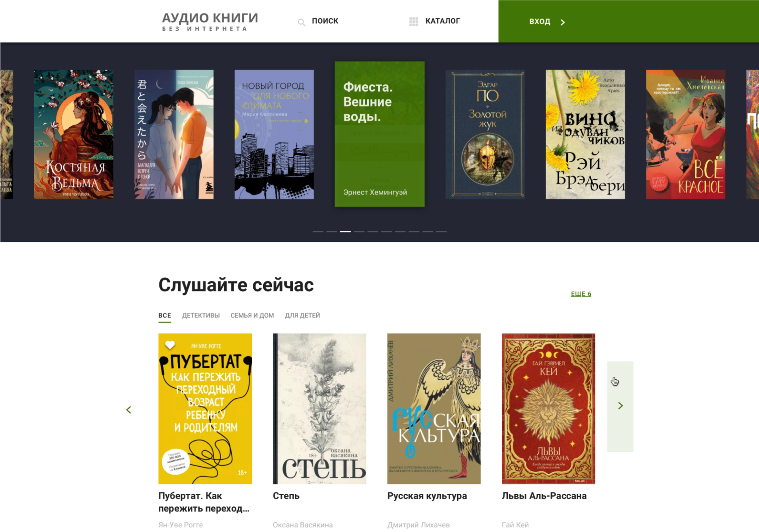Select the ВСЕ tab

165,315
